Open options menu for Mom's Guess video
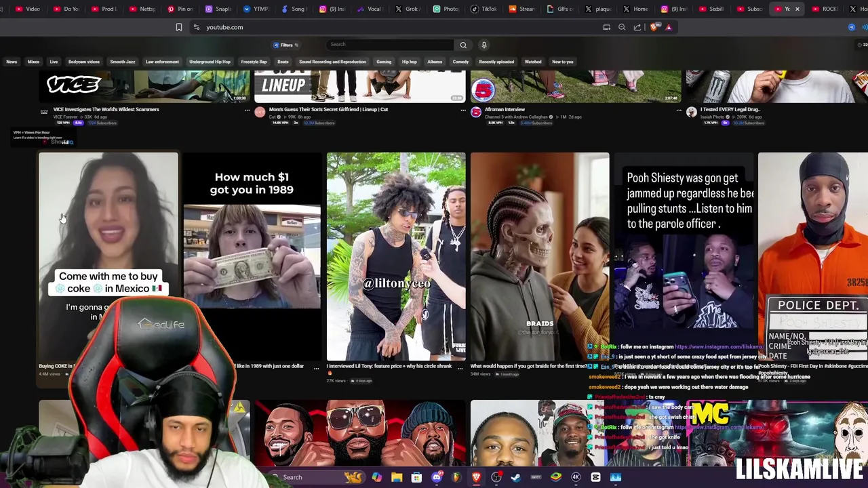The height and width of the screenshot is (488, 868). click(x=463, y=110)
